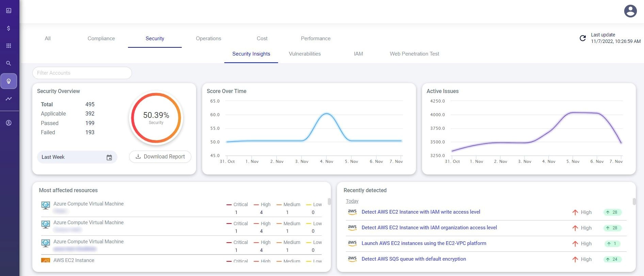This screenshot has height=276, width=644.
Task: Click the refresh icon beside Last update
Action: [583, 38]
